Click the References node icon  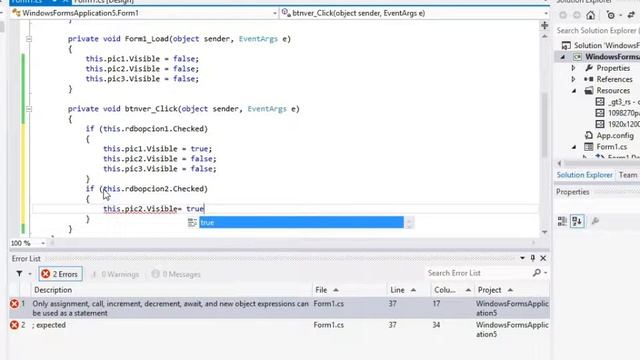tap(589, 79)
